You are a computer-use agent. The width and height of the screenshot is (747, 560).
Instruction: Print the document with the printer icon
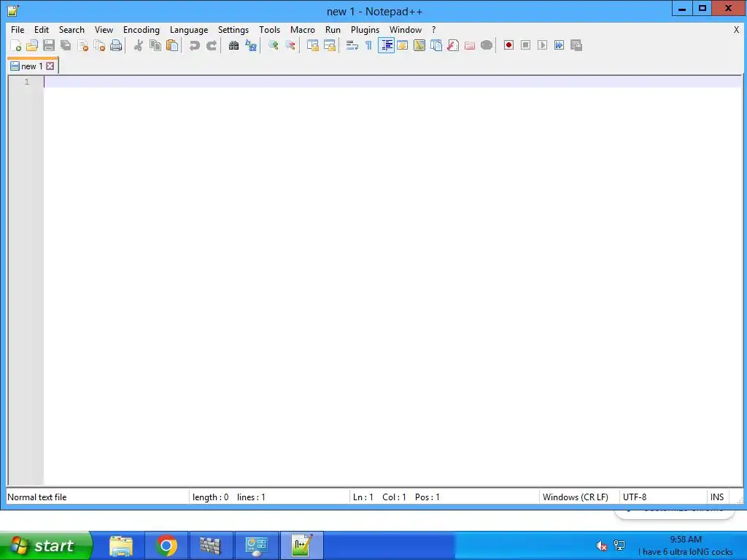pyautogui.click(x=116, y=45)
